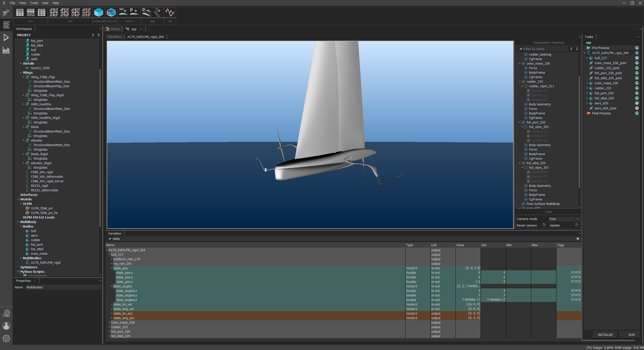Open the File menu

(x=13, y=3)
